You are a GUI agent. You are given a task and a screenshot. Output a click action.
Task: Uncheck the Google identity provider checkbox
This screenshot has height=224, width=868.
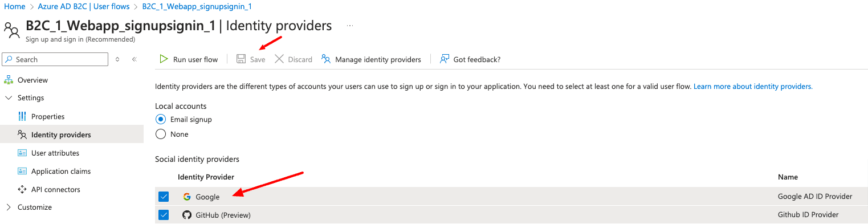(x=164, y=197)
